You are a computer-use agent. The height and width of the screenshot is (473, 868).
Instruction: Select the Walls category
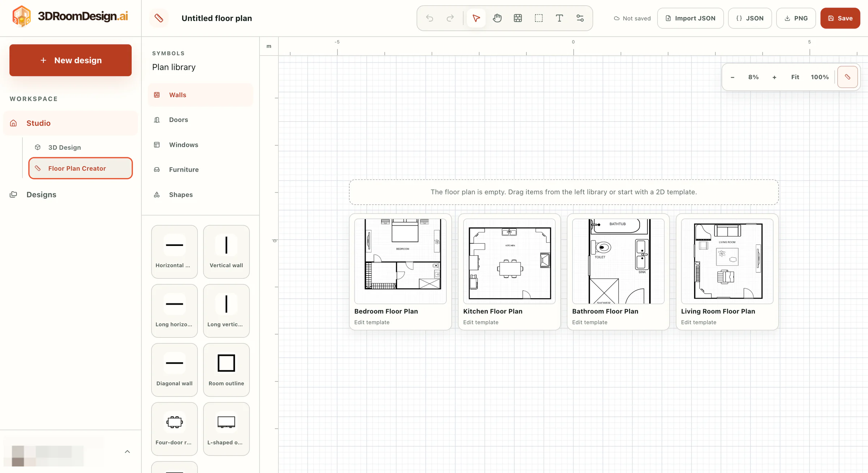point(200,95)
